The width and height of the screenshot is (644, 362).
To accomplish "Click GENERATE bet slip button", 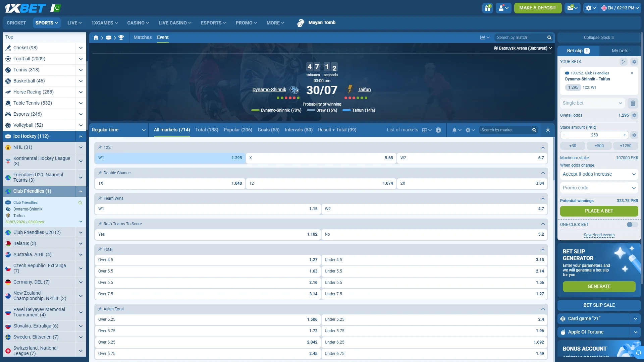I will [x=599, y=287].
